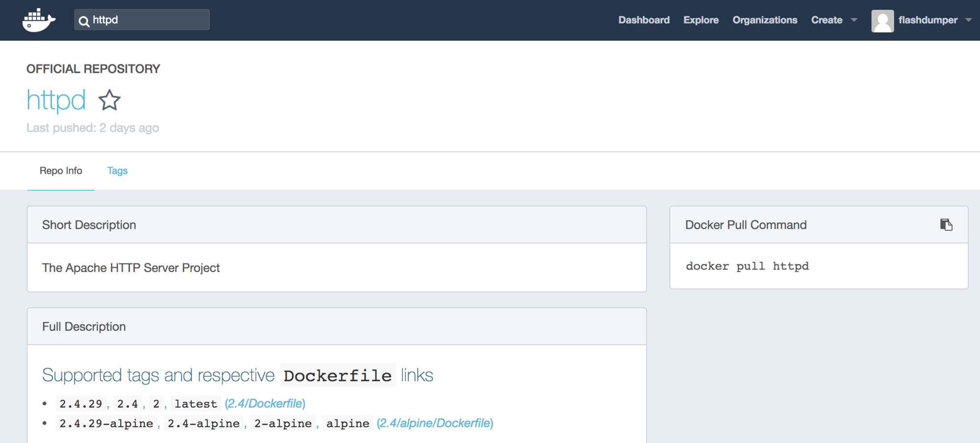980x443 pixels.
Task: Open the Create menu label
Action: [827, 20]
